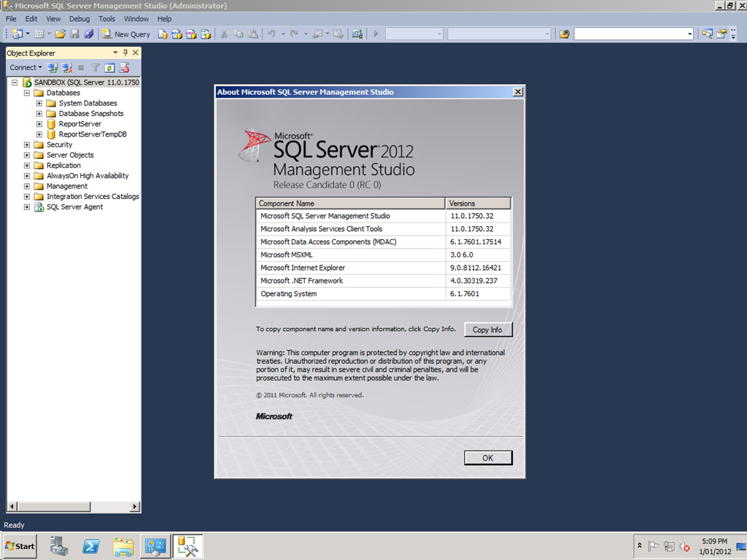Click the Copy Info button
The image size is (747, 560).
click(x=487, y=330)
